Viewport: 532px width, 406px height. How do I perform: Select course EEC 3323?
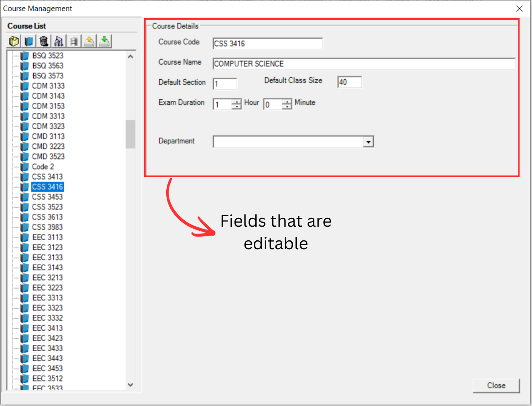(47, 308)
